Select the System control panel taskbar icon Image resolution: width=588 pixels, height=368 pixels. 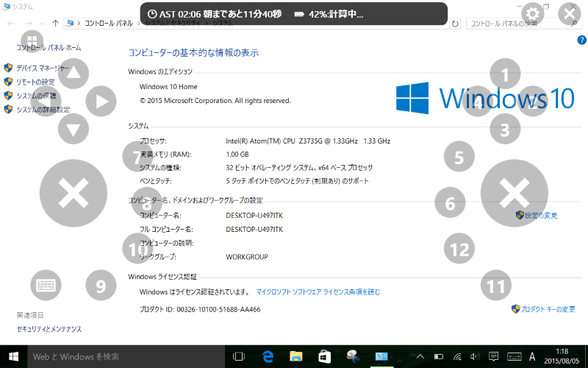click(381, 356)
